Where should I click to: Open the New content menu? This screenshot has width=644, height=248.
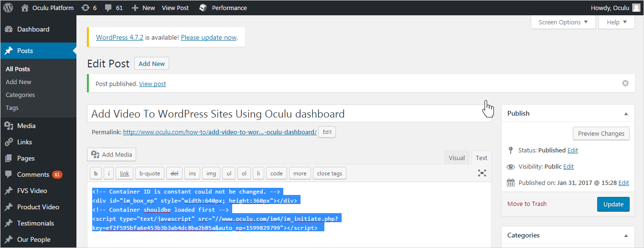coord(143,8)
